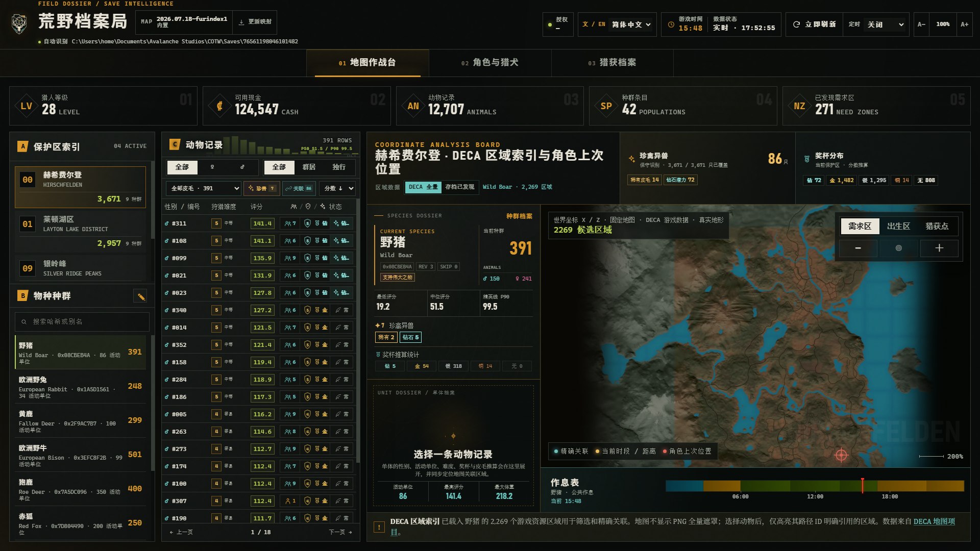Image resolution: width=980 pixels, height=551 pixels.
Task: Select the 群居 group filter option
Action: coord(309,167)
